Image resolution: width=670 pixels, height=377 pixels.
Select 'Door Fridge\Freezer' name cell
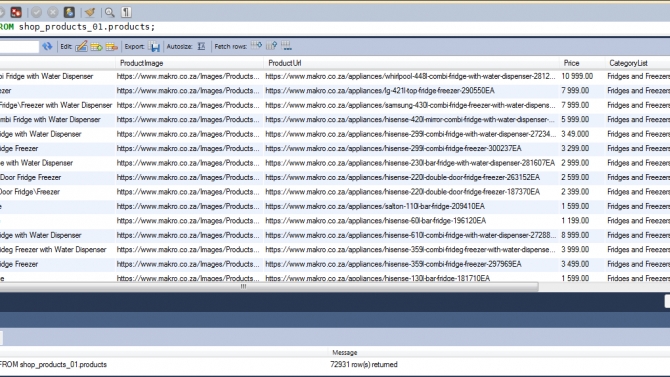[x=57, y=192]
